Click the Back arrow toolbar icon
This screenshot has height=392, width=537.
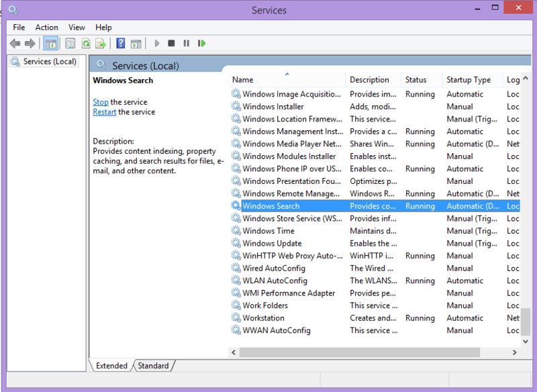(x=15, y=44)
